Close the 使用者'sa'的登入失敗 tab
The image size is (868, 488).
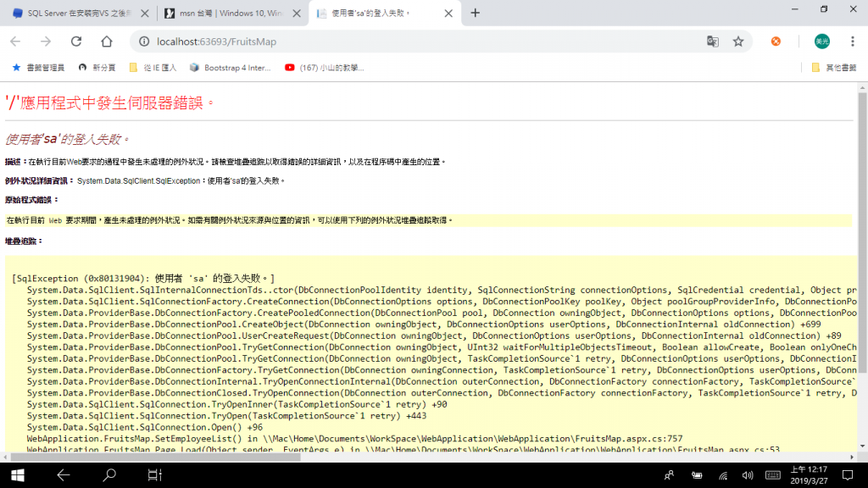[x=448, y=14]
